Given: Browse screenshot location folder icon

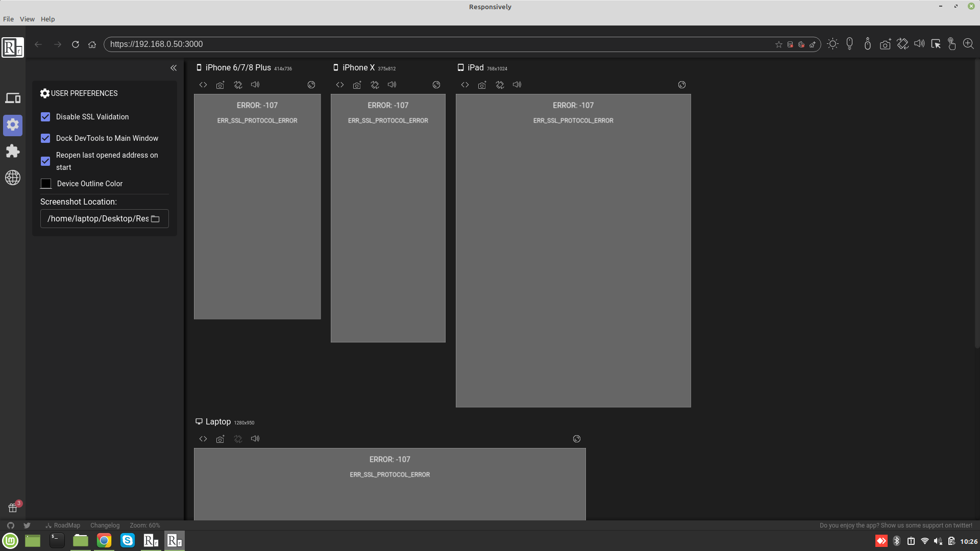Looking at the screenshot, I should click(x=156, y=219).
